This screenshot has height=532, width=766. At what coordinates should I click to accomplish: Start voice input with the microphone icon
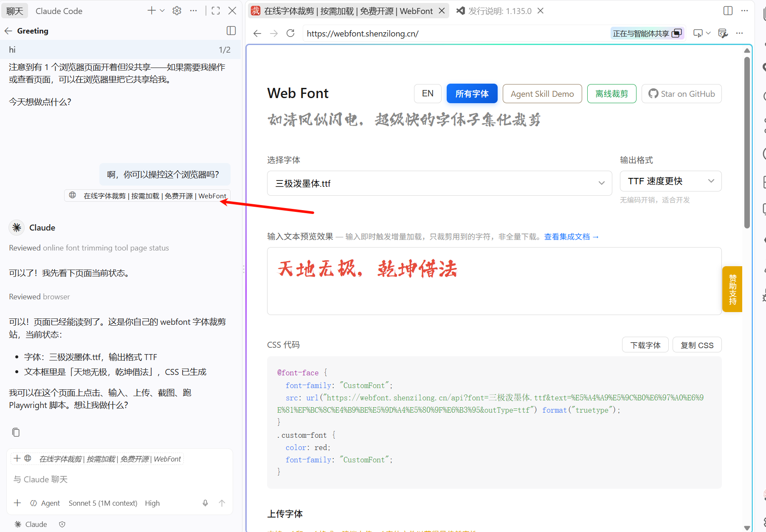tap(206, 503)
